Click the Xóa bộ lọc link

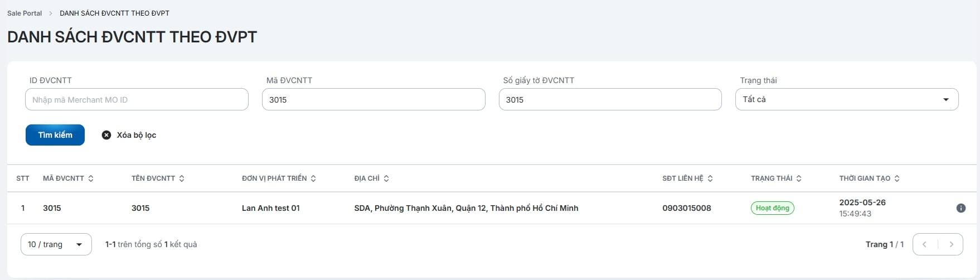coord(137,135)
